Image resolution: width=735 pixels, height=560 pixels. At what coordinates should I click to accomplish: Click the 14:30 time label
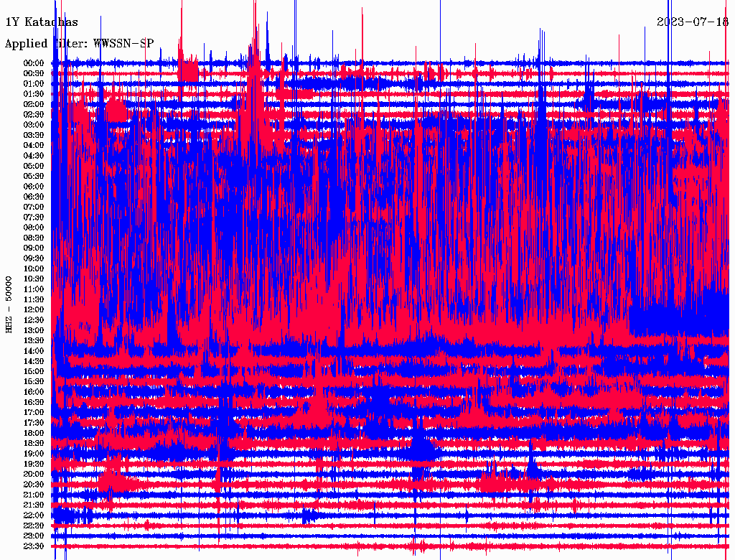[x=34, y=362]
